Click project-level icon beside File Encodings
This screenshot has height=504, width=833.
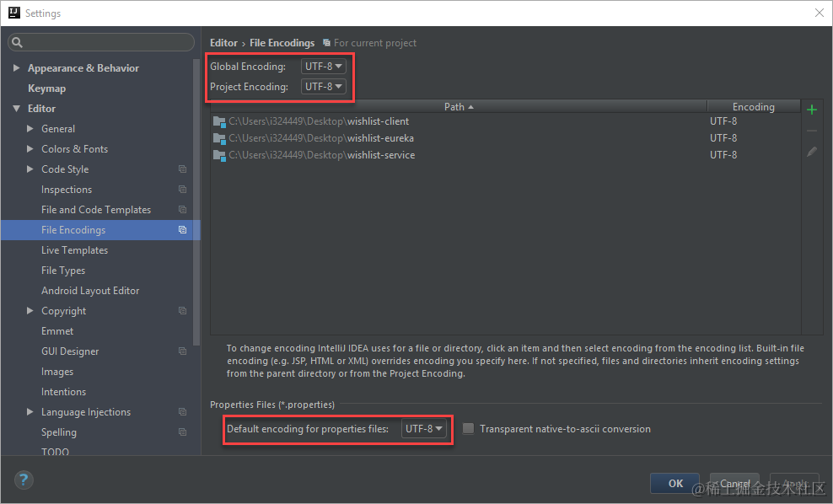click(182, 229)
